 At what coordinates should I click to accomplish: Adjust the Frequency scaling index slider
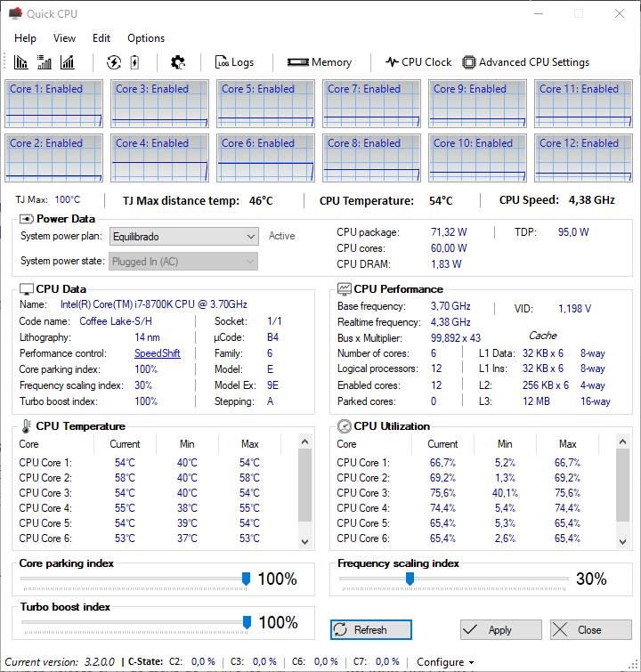pyautogui.click(x=410, y=579)
